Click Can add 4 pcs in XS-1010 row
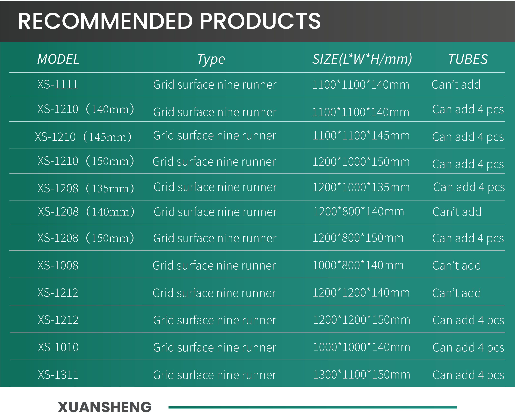 click(468, 348)
